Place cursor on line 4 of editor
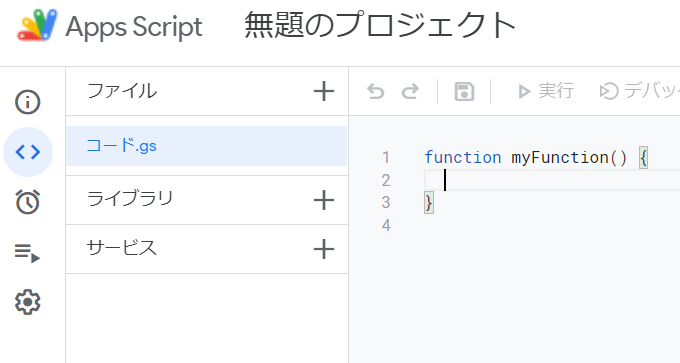Screen dimensions: 680x363 tap(551, 225)
